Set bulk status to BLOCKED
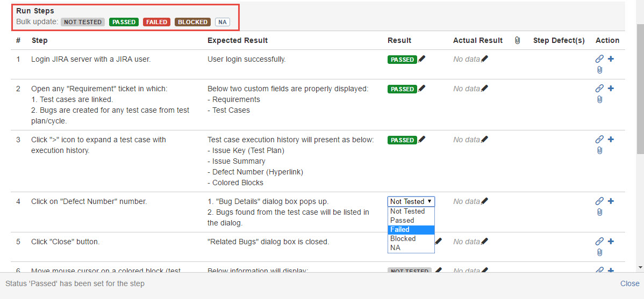644x299 pixels. click(x=192, y=22)
